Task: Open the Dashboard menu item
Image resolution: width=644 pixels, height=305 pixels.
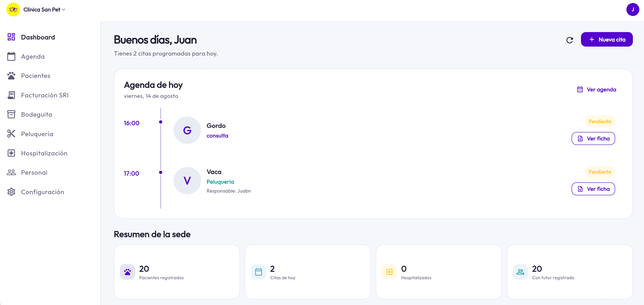Action: (38, 37)
